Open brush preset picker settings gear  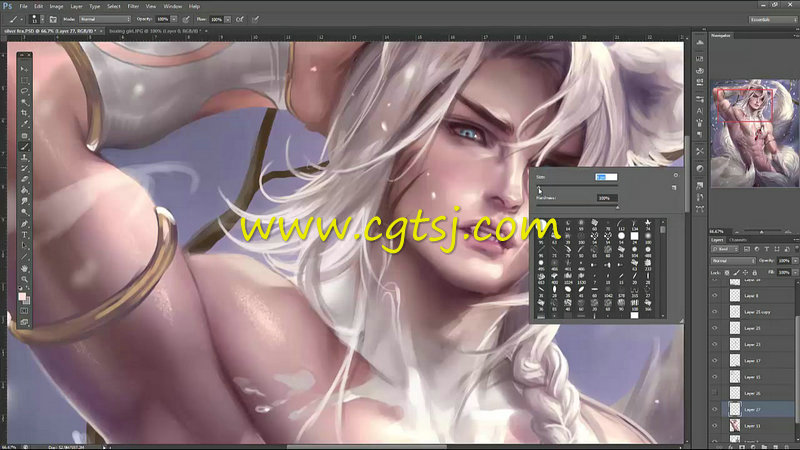pos(676,175)
